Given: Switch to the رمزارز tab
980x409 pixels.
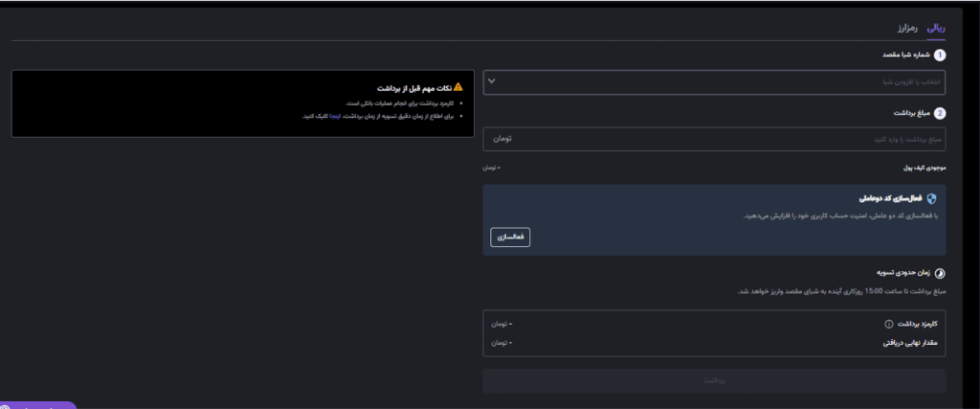Looking at the screenshot, I should pyautogui.click(x=905, y=28).
